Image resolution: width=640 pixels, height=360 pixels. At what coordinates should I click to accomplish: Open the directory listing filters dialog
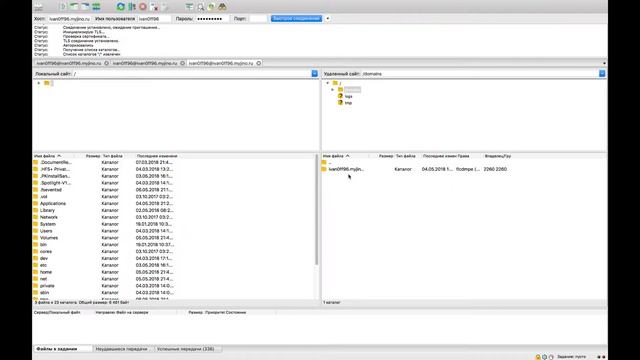pyautogui.click(x=189, y=7)
